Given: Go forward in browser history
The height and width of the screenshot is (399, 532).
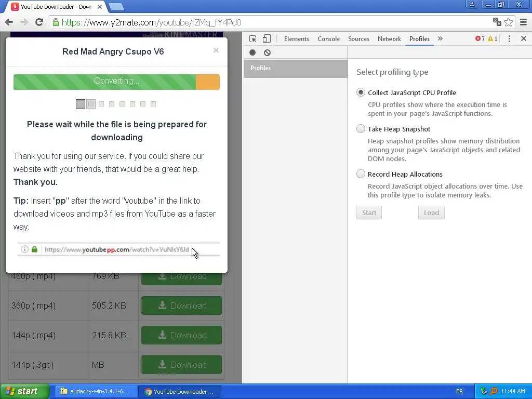Looking at the screenshot, I should 24,22.
